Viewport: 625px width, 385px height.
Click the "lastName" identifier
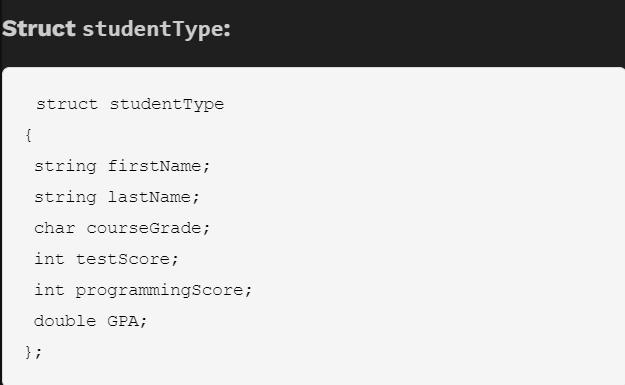pyautogui.click(x=149, y=197)
